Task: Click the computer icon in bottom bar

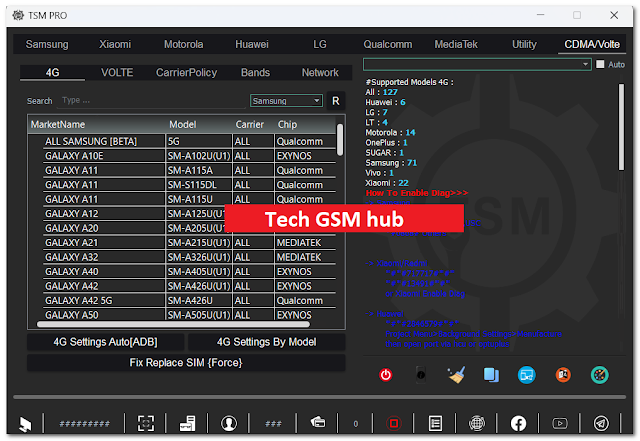Action: 25,424
